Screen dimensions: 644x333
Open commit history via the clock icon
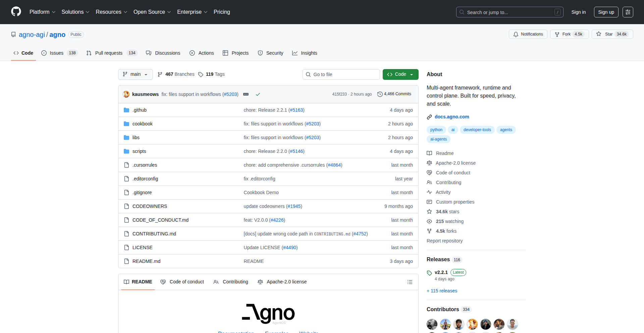point(379,94)
